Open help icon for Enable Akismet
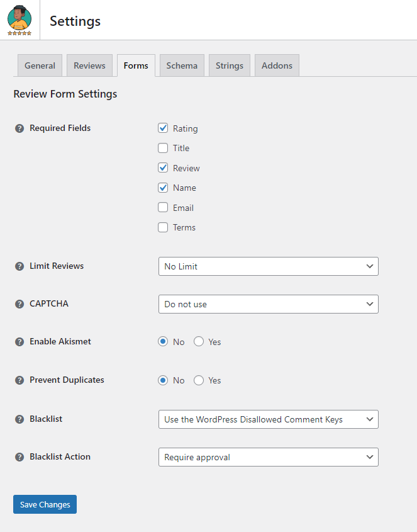The image size is (417, 532). pyautogui.click(x=19, y=342)
